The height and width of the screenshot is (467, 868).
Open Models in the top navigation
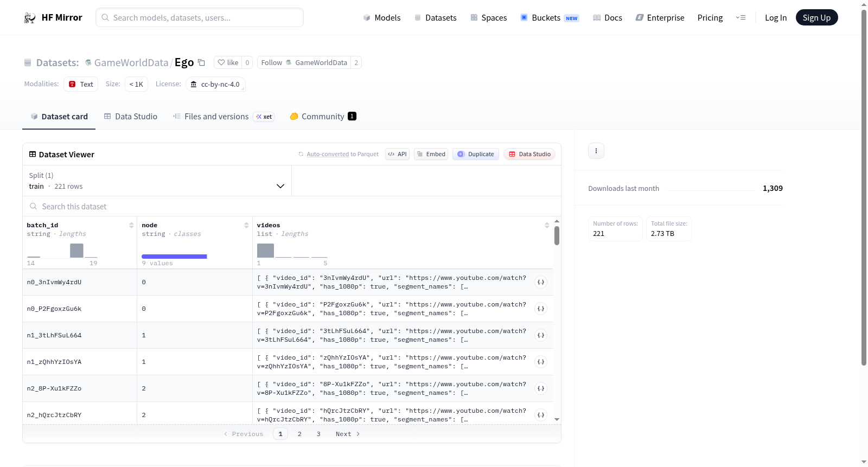[x=382, y=17]
